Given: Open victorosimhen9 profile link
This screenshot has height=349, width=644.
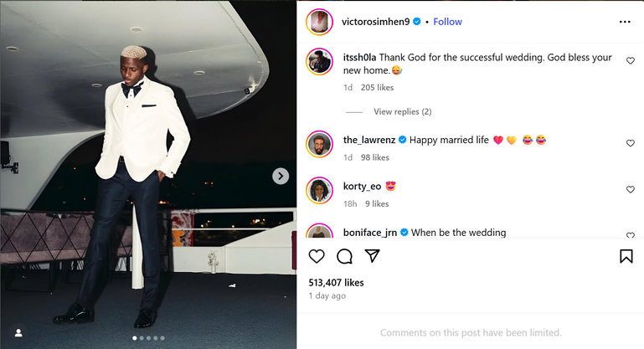Looking at the screenshot, I should [376, 22].
